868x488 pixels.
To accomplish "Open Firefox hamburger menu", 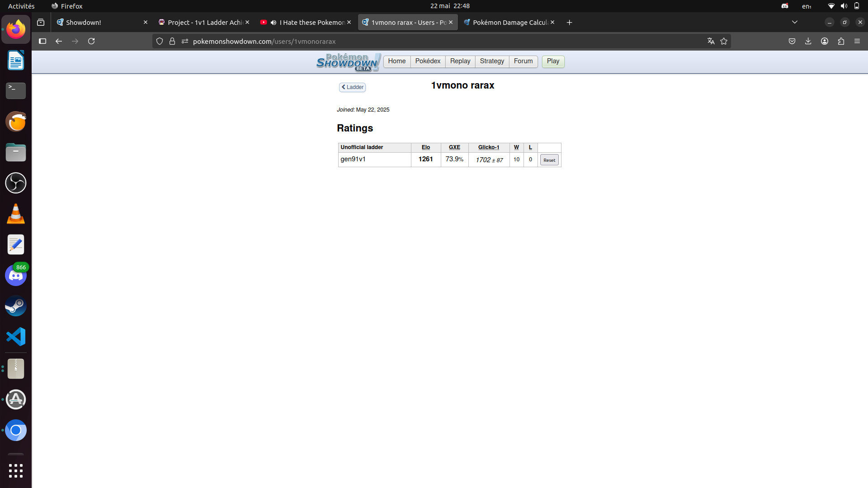I will click(857, 41).
